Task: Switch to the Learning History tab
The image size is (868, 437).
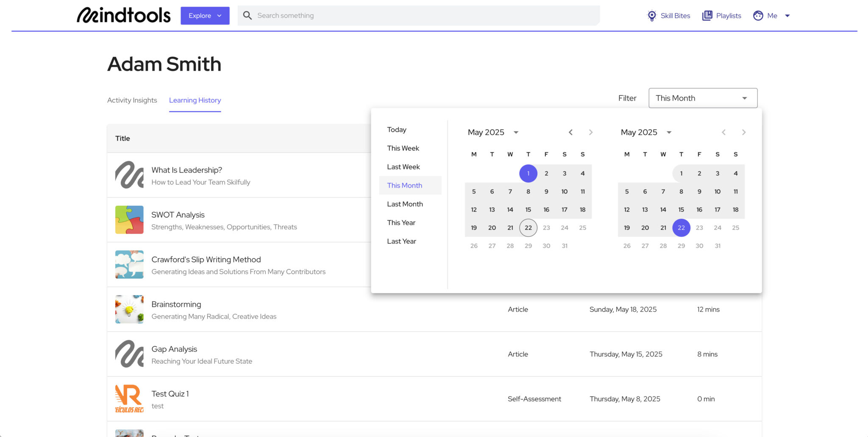Action: point(195,100)
